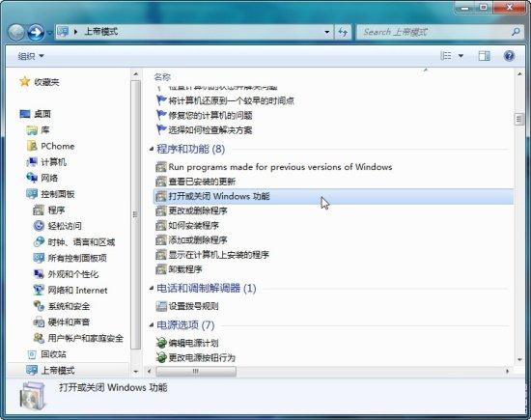Open 显示在计算机上安装的程序

point(219,255)
